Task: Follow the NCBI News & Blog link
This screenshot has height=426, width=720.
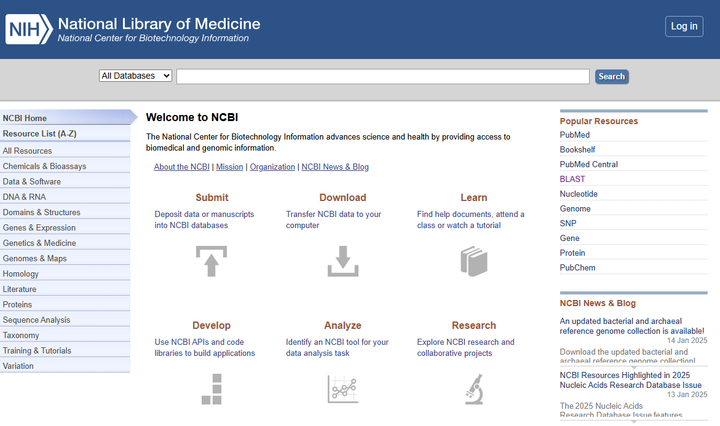Action: [335, 167]
